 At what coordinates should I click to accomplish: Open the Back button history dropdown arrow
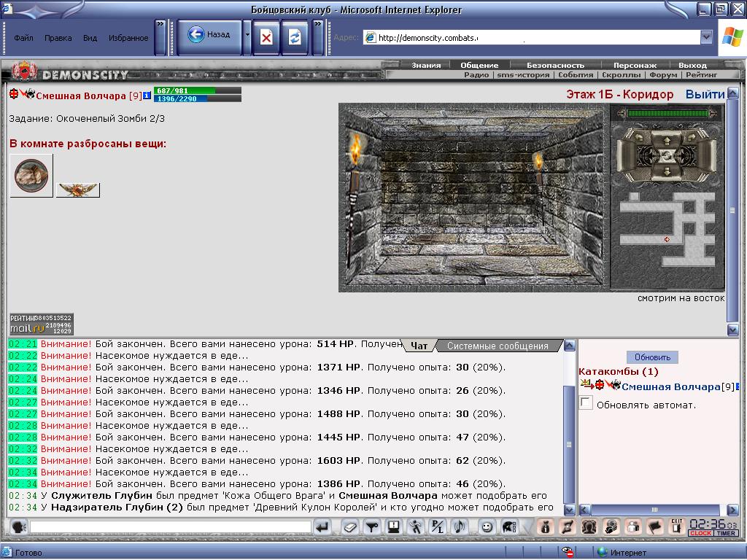click(247, 35)
